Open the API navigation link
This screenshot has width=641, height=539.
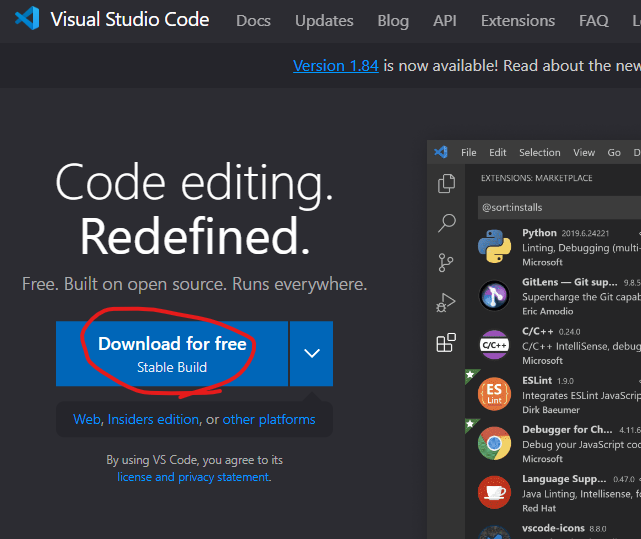[x=445, y=20]
